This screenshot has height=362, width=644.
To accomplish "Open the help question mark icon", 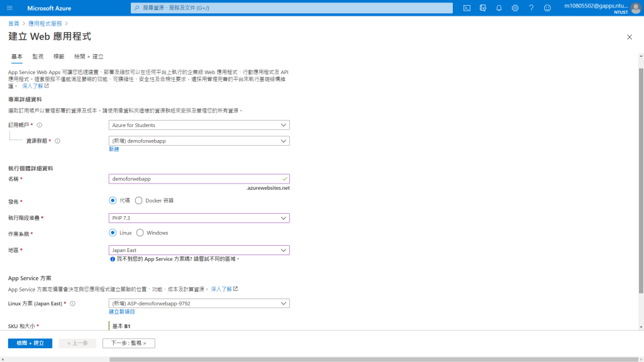I will pos(531,8).
